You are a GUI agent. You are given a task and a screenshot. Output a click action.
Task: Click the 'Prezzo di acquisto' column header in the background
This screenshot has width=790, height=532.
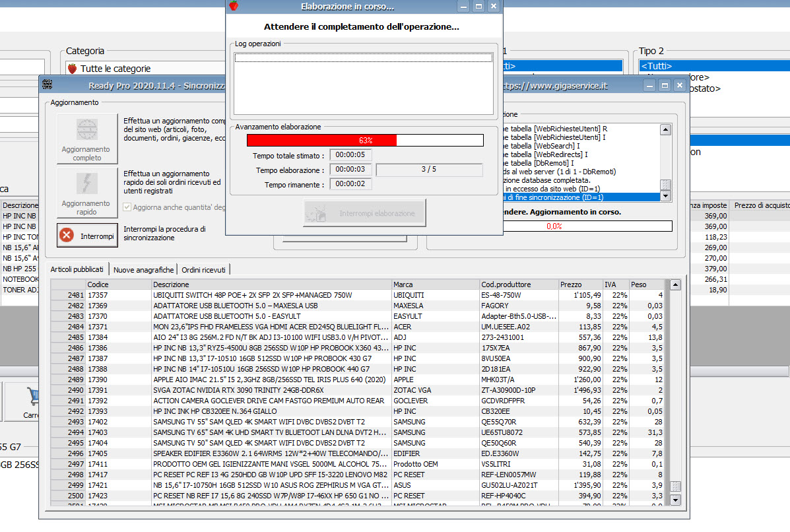coord(761,205)
